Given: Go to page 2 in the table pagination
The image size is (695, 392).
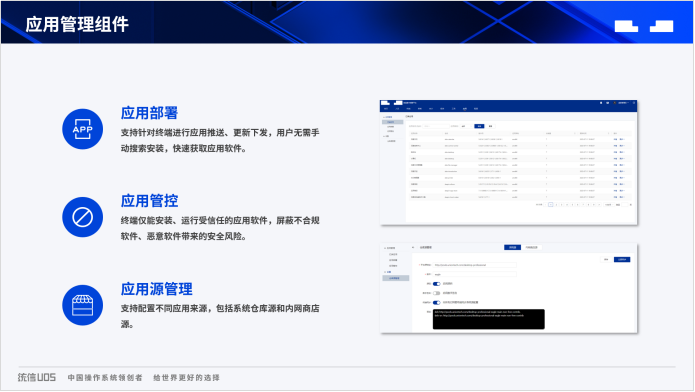Looking at the screenshot, I should point(556,204).
